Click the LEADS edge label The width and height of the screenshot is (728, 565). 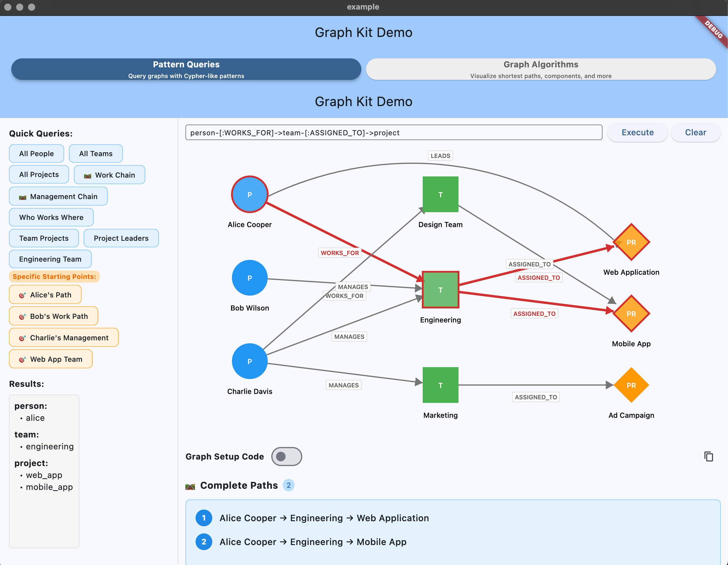440,156
